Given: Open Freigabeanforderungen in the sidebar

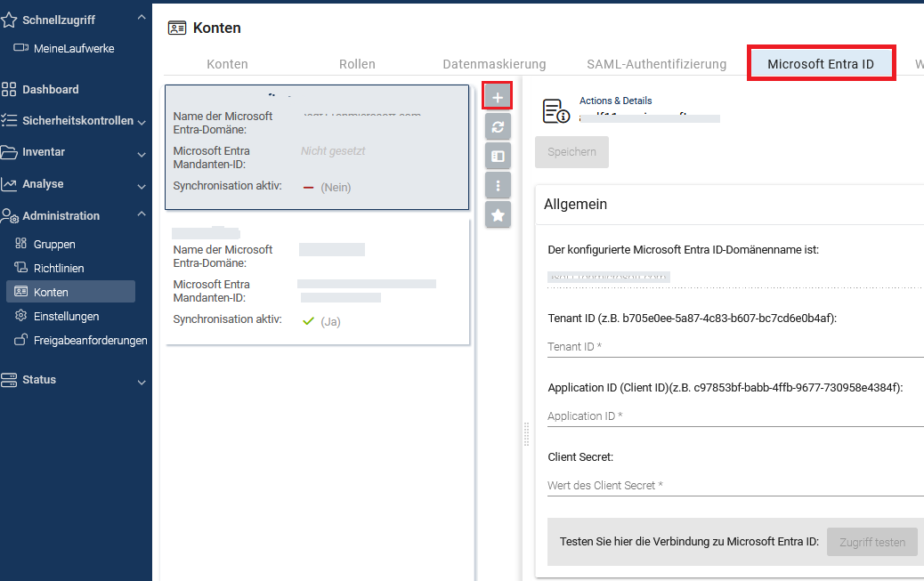Looking at the screenshot, I should pos(90,341).
